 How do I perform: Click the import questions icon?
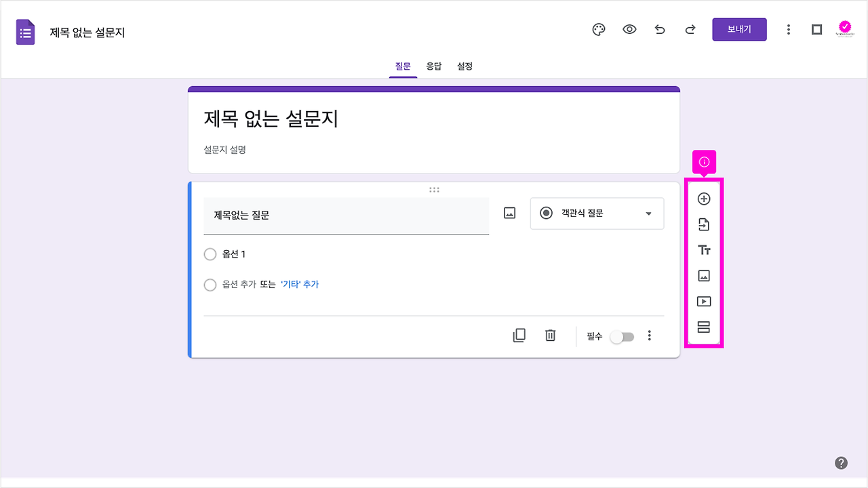coord(704,224)
